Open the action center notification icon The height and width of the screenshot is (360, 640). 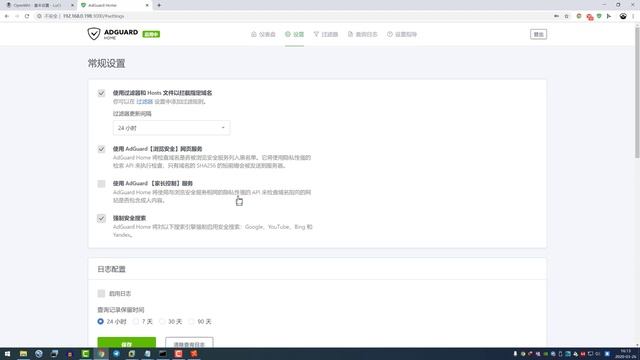coord(607,353)
